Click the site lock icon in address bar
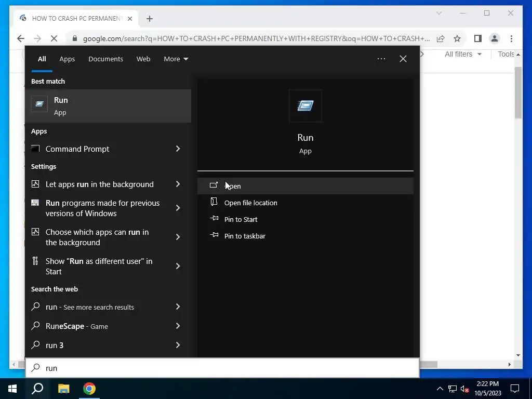The height and width of the screenshot is (399, 532). point(75,38)
